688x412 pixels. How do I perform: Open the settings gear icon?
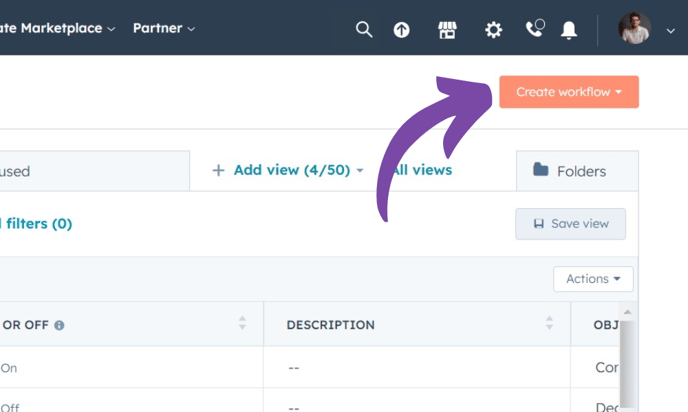tap(493, 30)
